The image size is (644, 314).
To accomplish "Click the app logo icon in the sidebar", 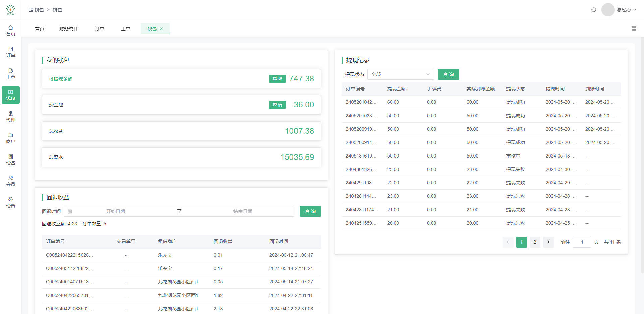I will click(10, 10).
